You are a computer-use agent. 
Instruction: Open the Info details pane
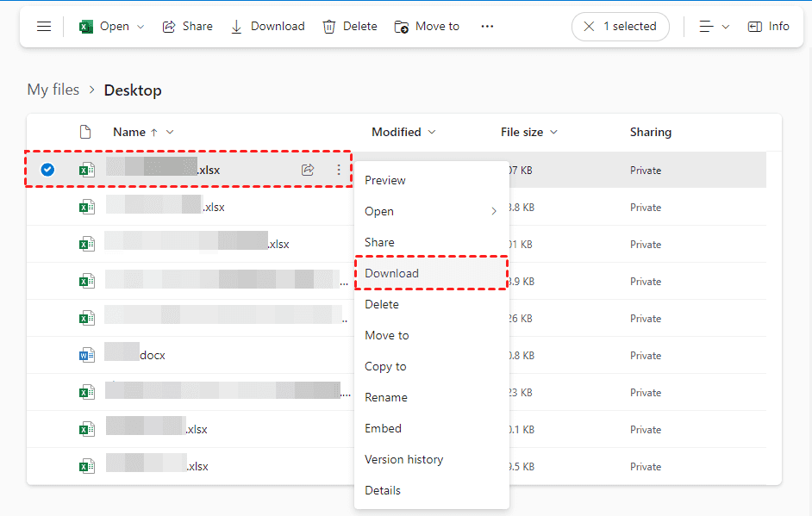click(x=769, y=27)
